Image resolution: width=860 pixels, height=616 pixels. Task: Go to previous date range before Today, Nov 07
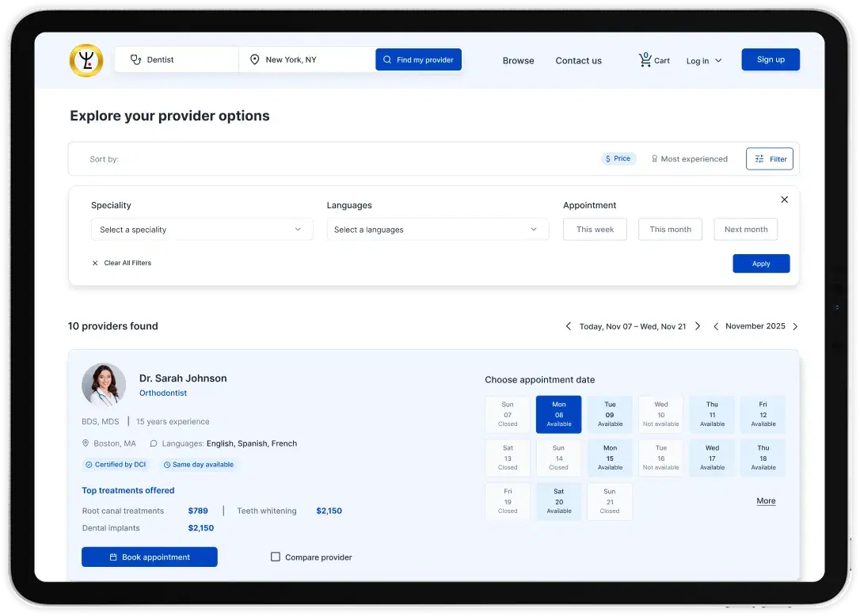tap(569, 326)
